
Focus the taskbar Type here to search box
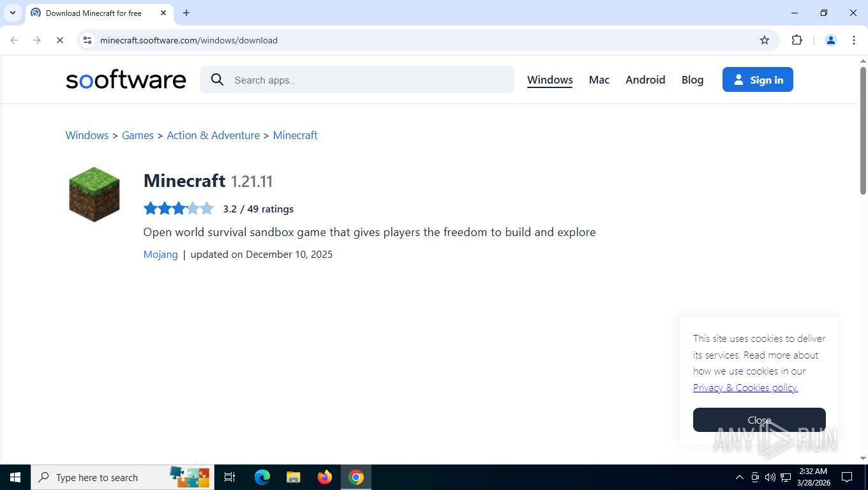[x=123, y=477]
